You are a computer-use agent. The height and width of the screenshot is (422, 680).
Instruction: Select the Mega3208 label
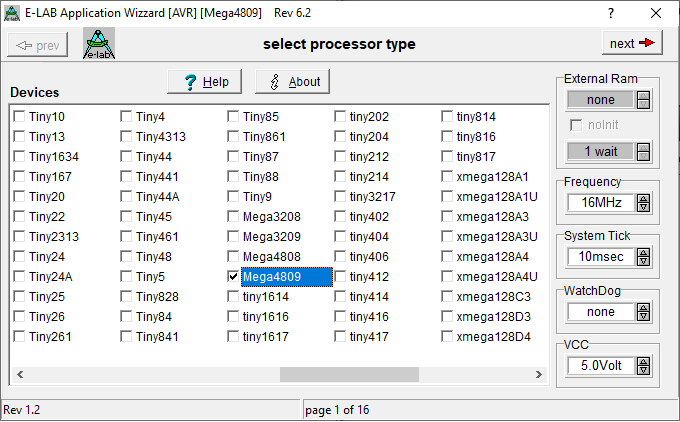pyautogui.click(x=271, y=217)
